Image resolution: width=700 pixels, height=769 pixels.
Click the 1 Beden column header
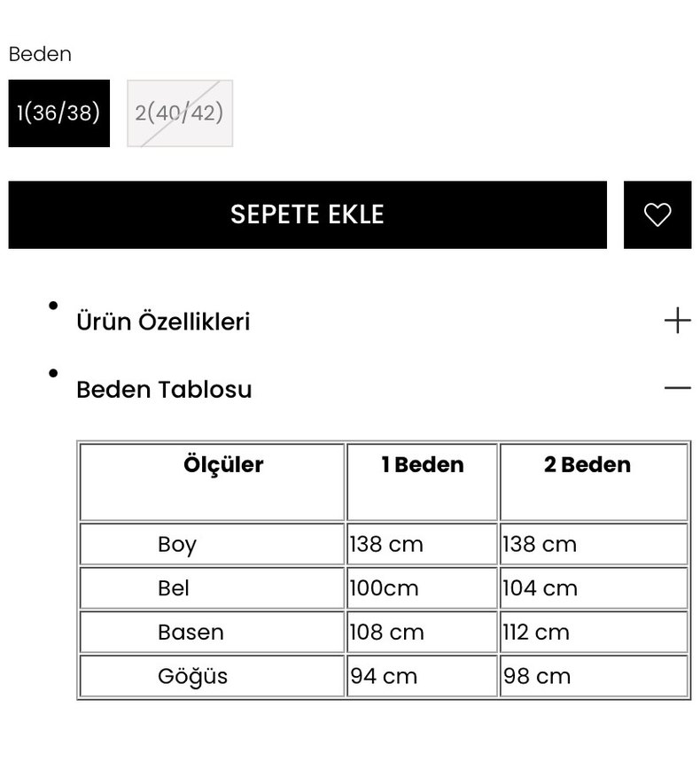click(x=423, y=464)
